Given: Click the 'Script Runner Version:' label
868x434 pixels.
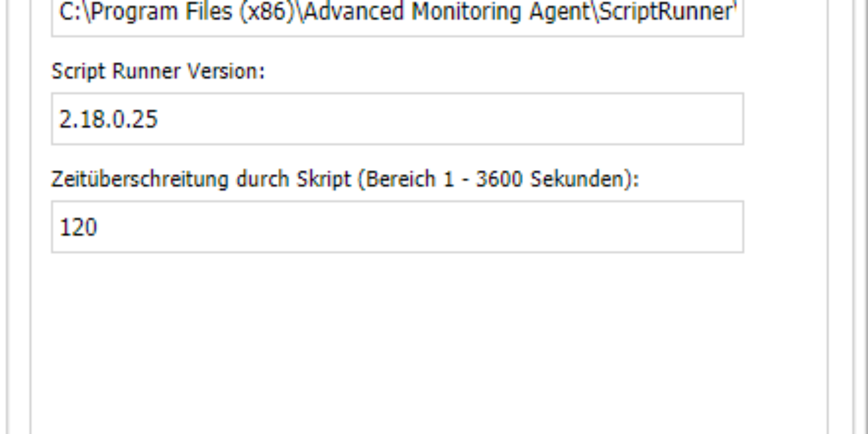Looking at the screenshot, I should point(158,72).
